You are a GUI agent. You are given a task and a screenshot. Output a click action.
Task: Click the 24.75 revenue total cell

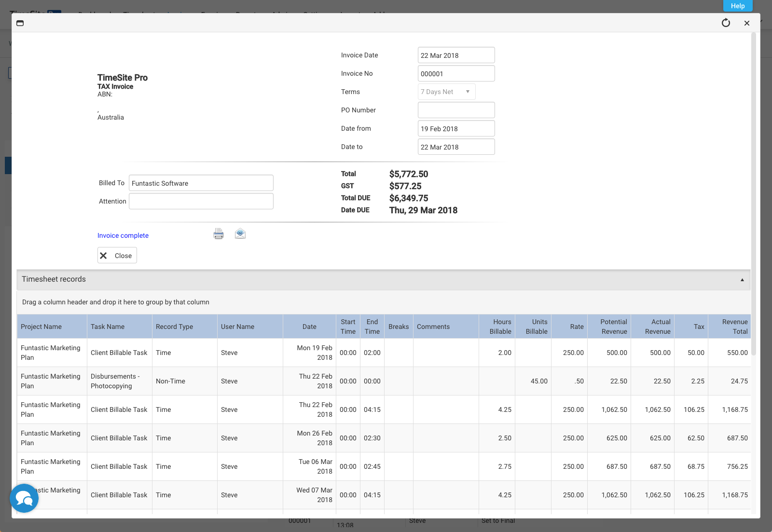click(x=730, y=381)
